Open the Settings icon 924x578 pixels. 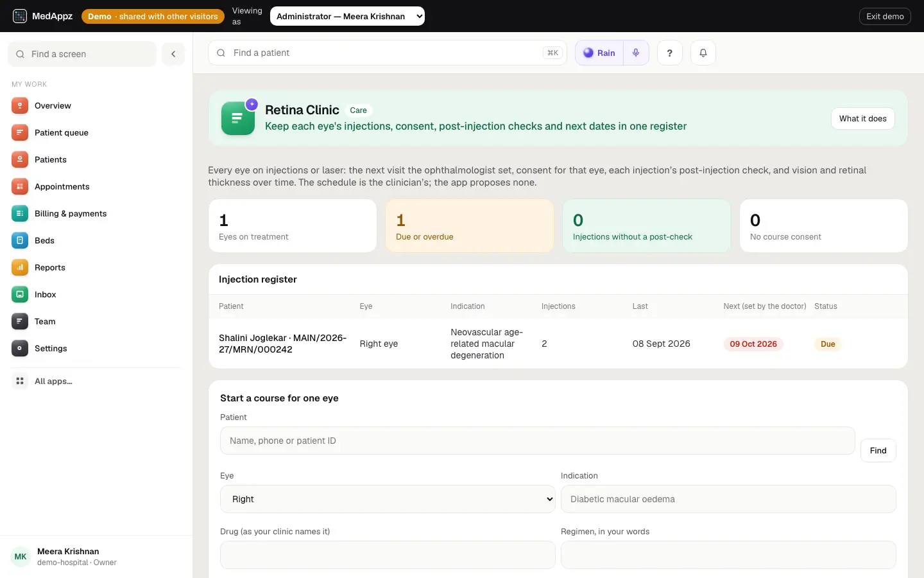(x=20, y=348)
